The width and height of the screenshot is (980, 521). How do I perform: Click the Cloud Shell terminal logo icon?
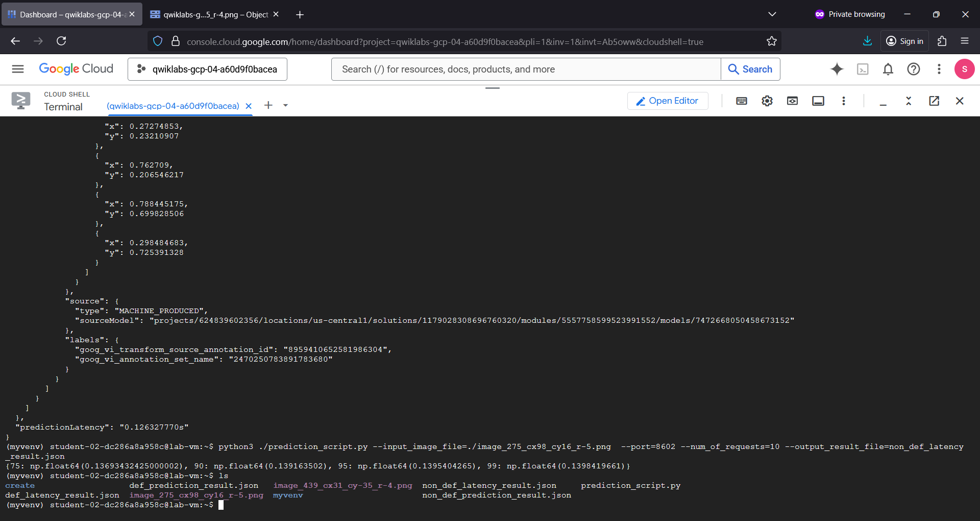pyautogui.click(x=21, y=101)
